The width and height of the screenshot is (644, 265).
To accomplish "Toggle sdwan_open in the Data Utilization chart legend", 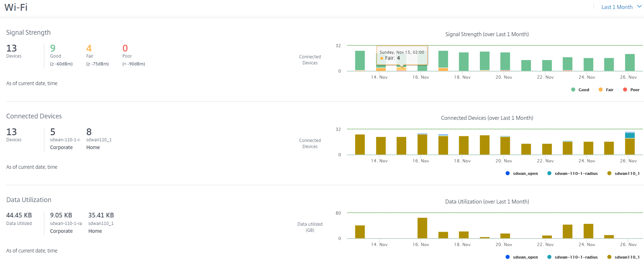I will pyautogui.click(x=522, y=257).
